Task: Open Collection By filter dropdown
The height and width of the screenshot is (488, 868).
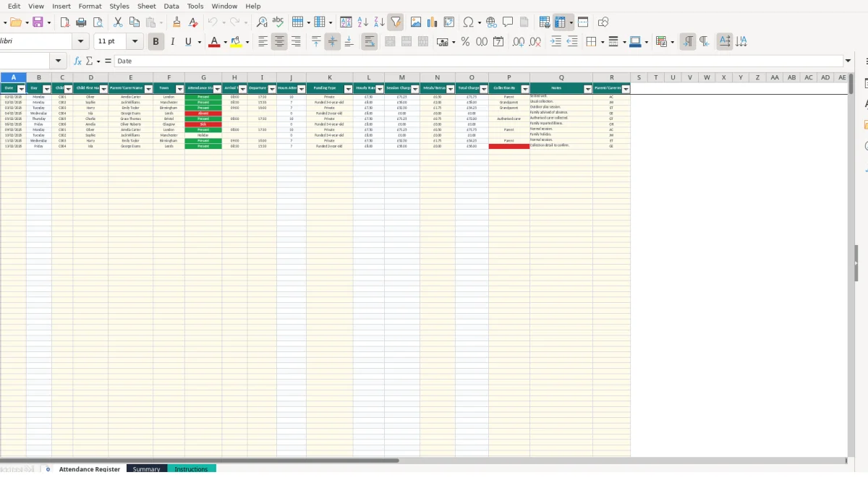Action: click(525, 89)
